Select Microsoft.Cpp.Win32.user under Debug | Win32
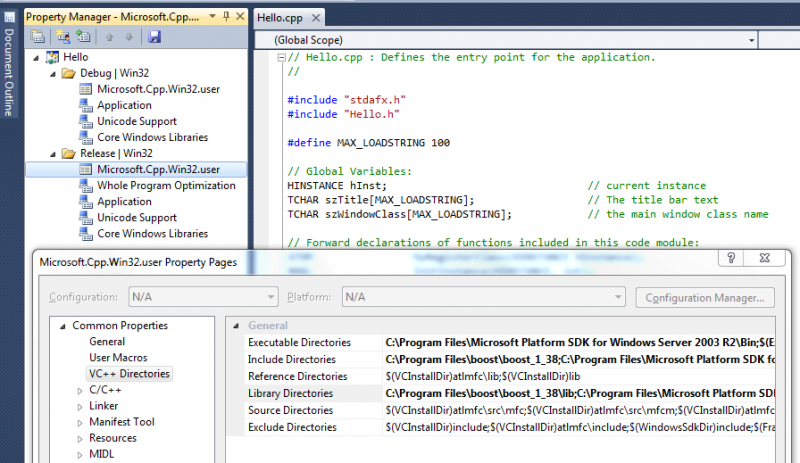 158,89
